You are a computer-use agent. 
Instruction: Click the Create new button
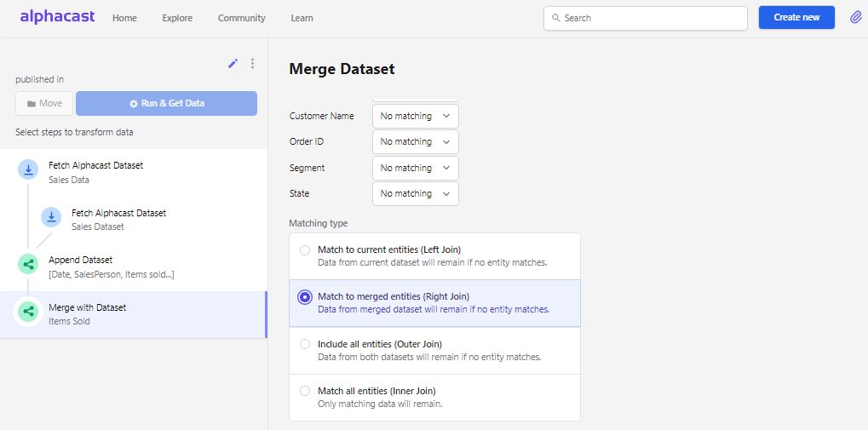796,18
